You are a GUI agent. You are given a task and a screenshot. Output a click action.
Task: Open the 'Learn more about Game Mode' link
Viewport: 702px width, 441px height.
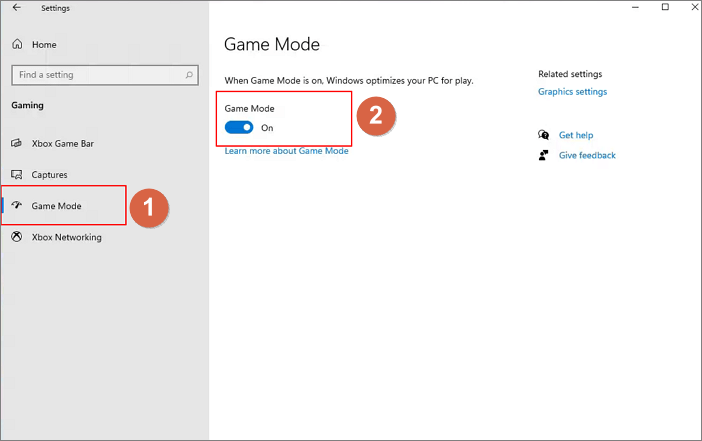[286, 151]
